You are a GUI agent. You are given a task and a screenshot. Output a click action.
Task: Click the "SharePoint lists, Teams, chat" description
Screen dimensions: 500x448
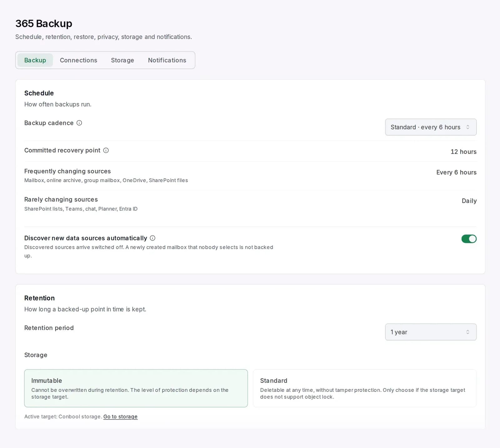tap(81, 209)
